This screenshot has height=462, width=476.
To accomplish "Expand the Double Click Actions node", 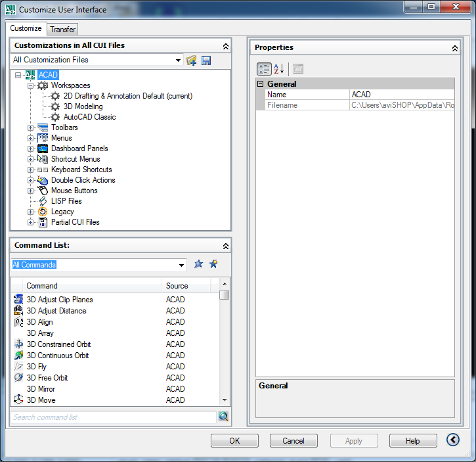I will tap(30, 181).
